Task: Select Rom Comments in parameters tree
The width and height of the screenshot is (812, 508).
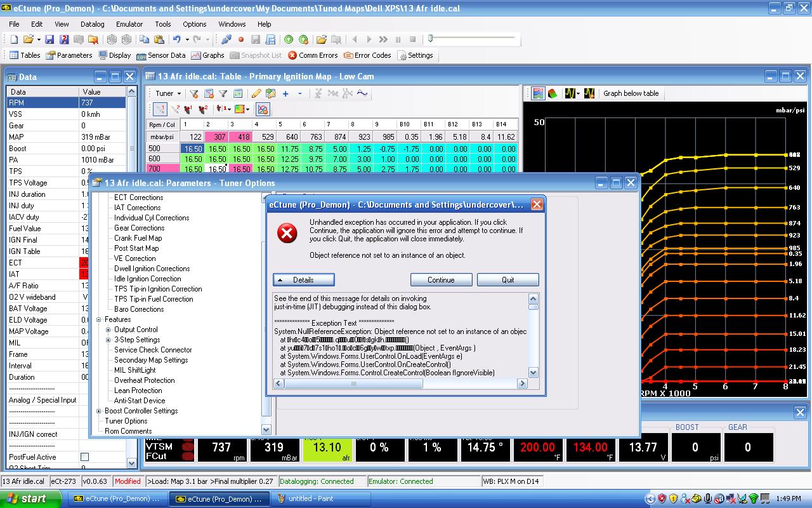Action: (x=129, y=431)
